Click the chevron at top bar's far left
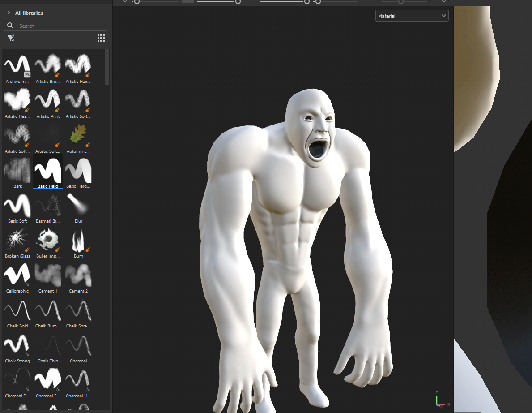 125,2
